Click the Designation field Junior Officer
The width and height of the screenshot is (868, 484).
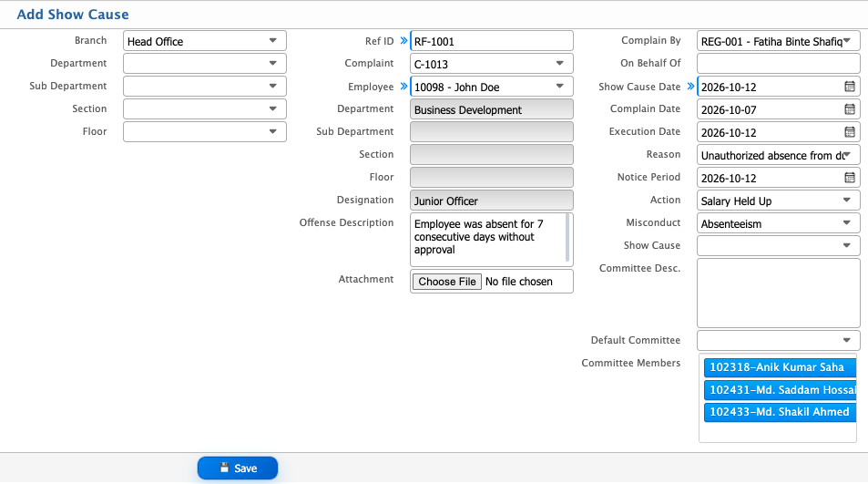492,200
